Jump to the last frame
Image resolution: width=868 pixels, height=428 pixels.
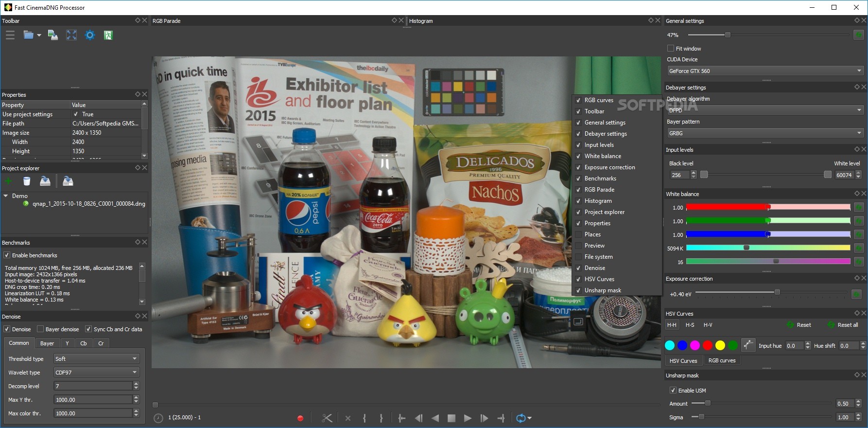(501, 418)
